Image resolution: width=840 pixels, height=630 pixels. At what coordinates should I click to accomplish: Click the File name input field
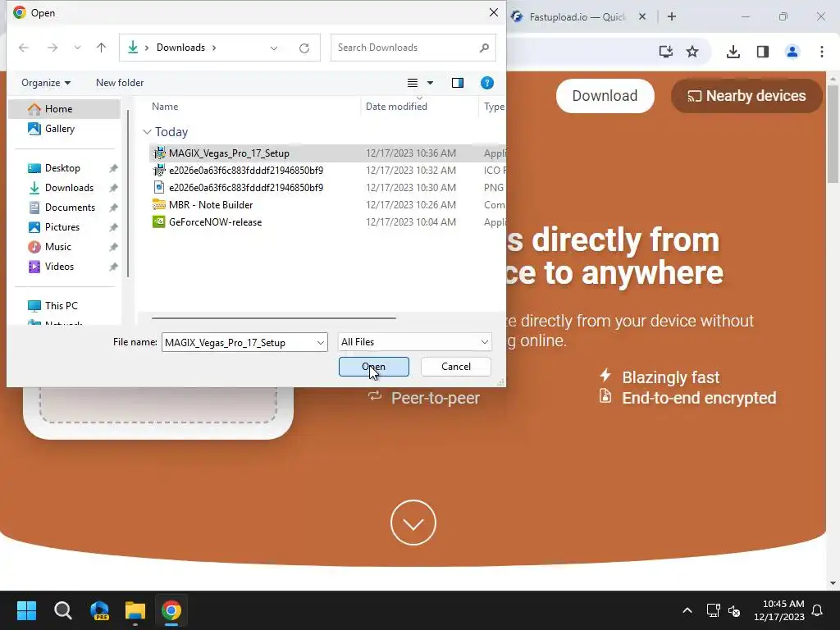click(x=239, y=342)
